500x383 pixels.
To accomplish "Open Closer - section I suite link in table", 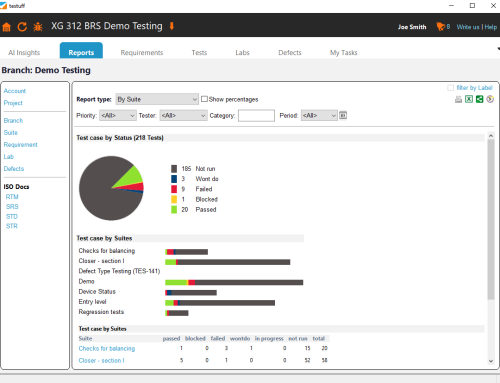I will coord(101,360).
